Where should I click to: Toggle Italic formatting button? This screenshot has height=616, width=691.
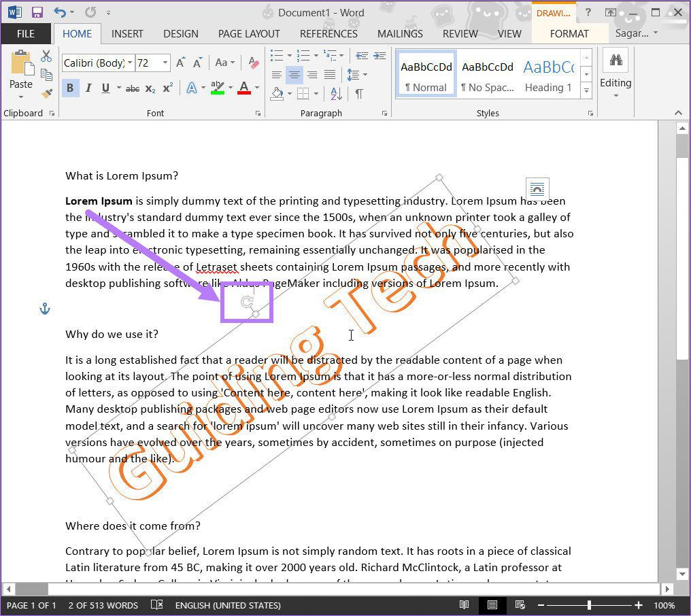click(x=88, y=88)
